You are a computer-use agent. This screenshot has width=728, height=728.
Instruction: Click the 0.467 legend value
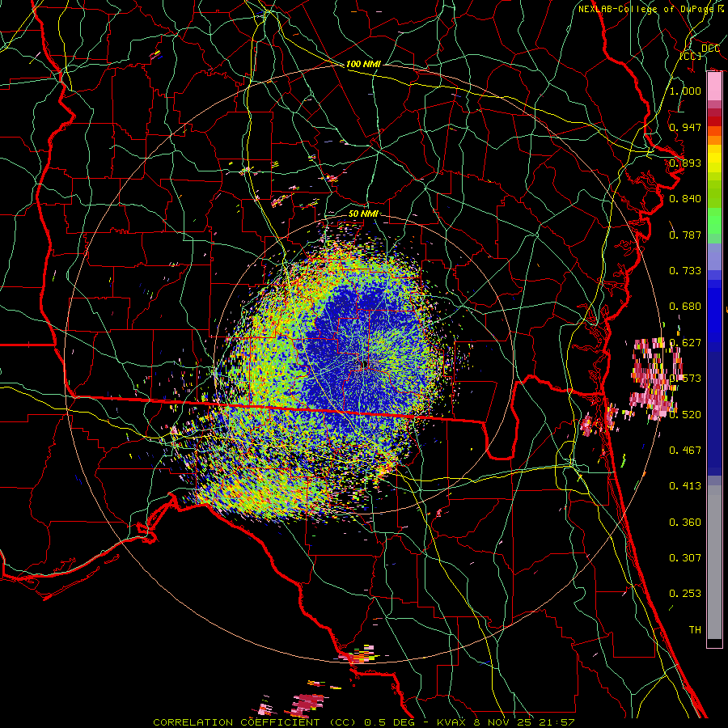tap(685, 451)
